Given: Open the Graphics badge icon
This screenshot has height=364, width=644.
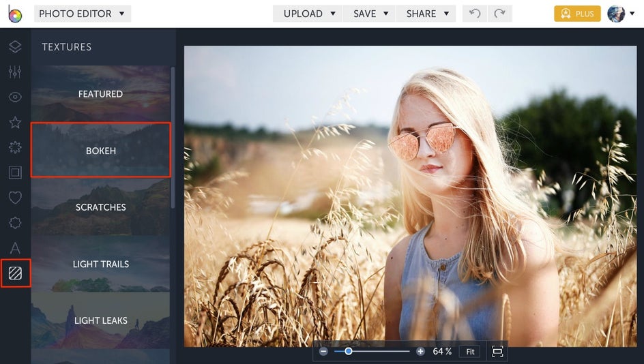Looking at the screenshot, I should point(15,223).
